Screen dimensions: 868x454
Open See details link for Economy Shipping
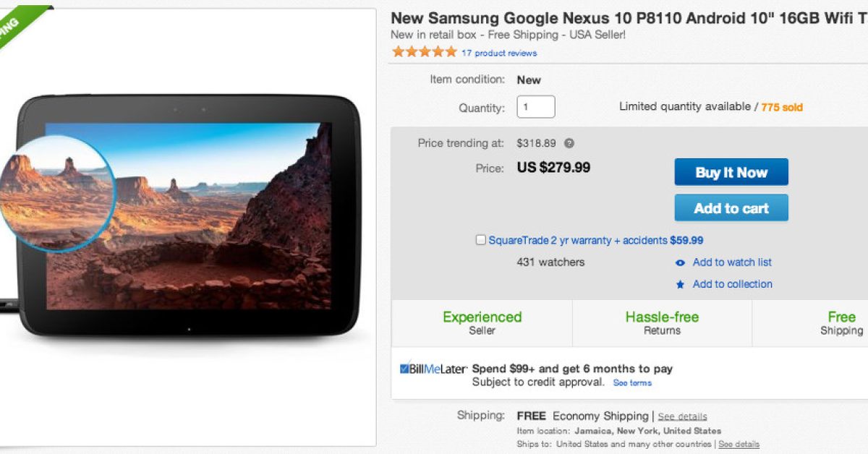coord(682,416)
